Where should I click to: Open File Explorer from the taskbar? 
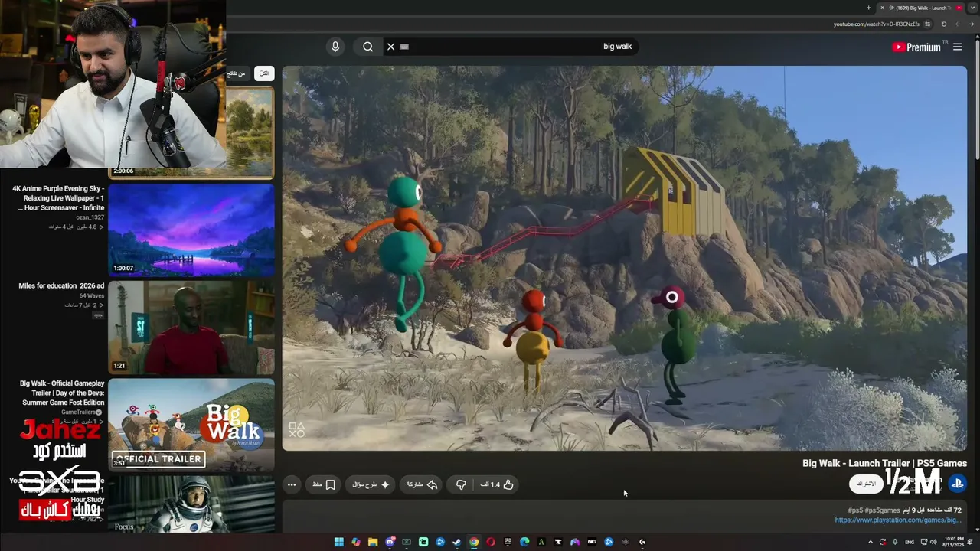pyautogui.click(x=373, y=543)
